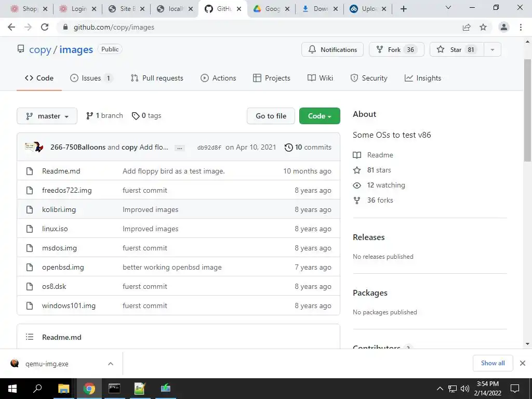Go back to the previous page
The image size is (532, 399).
[x=11, y=27]
